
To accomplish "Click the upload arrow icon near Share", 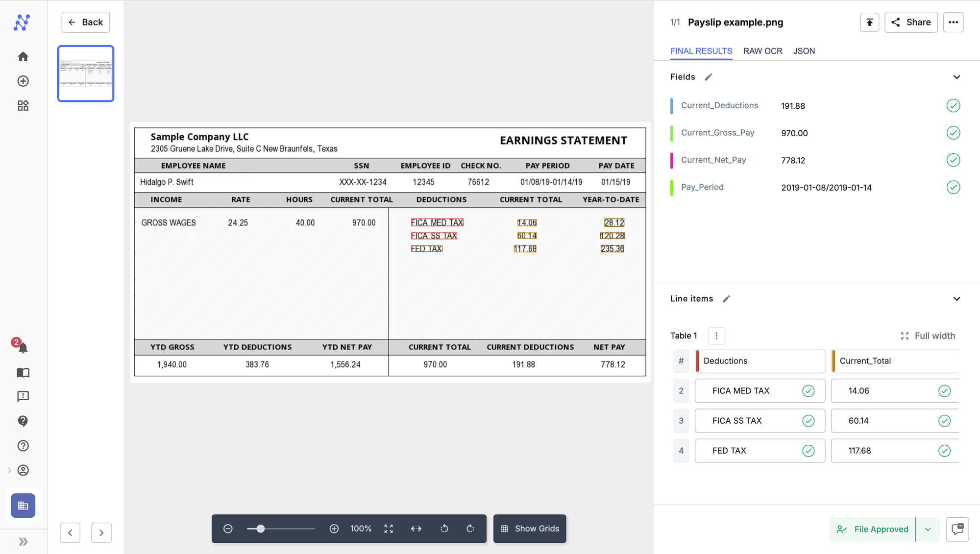I will pyautogui.click(x=869, y=22).
